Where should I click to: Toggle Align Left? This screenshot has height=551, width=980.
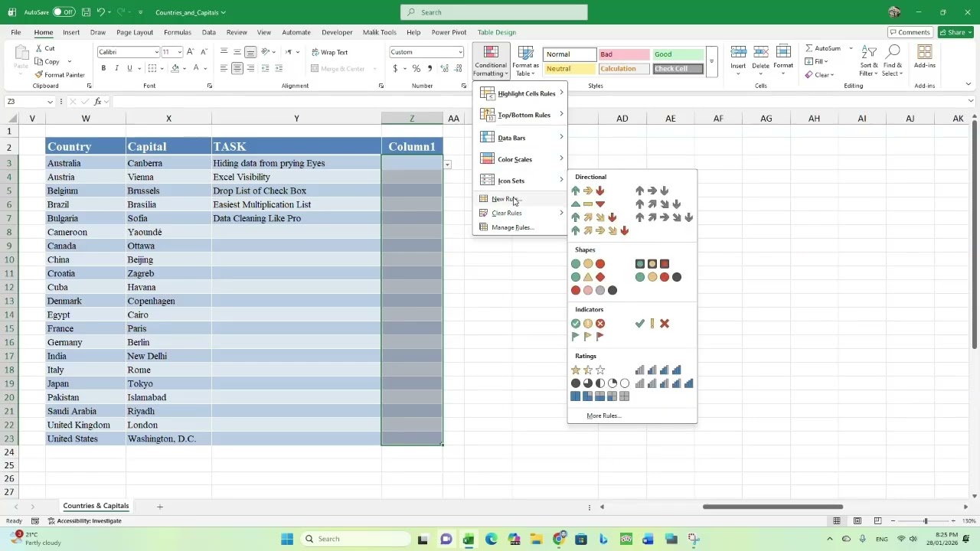pos(224,69)
